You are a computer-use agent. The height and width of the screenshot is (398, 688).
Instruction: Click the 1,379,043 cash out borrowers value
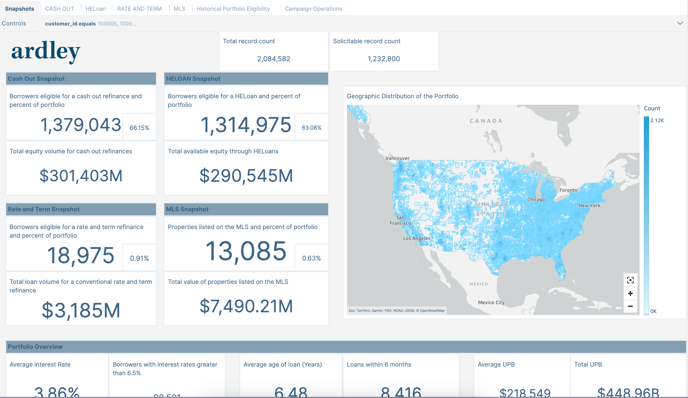81,125
